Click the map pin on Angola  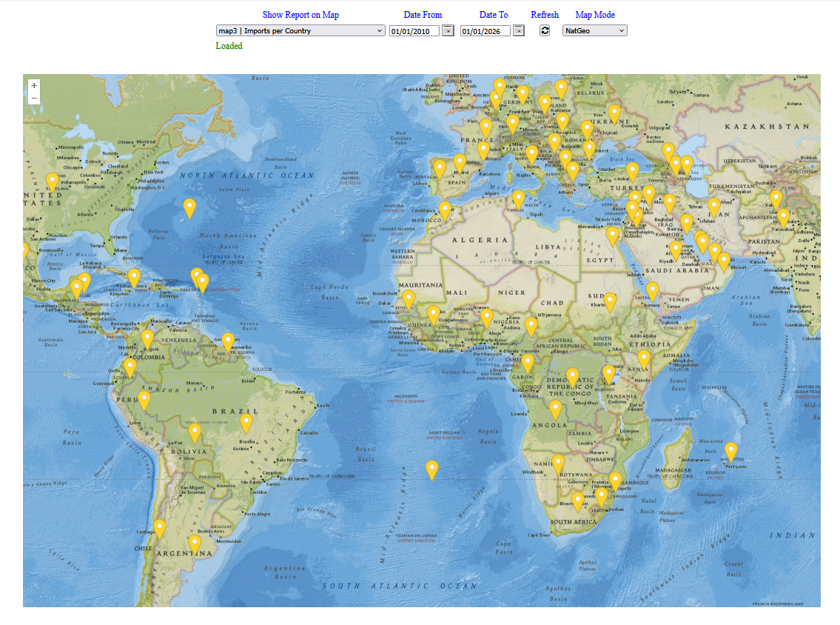[555, 408]
